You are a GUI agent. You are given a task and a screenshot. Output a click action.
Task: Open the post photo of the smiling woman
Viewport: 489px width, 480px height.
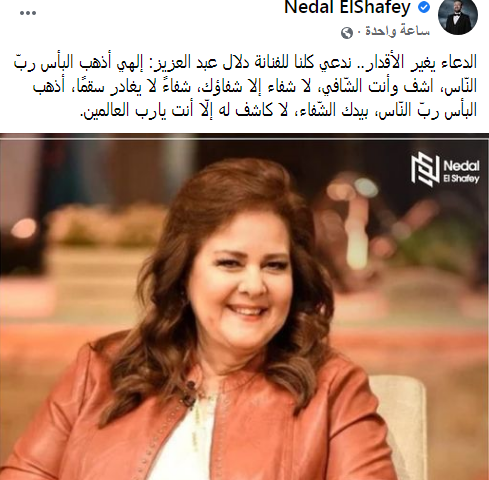tap(244, 307)
